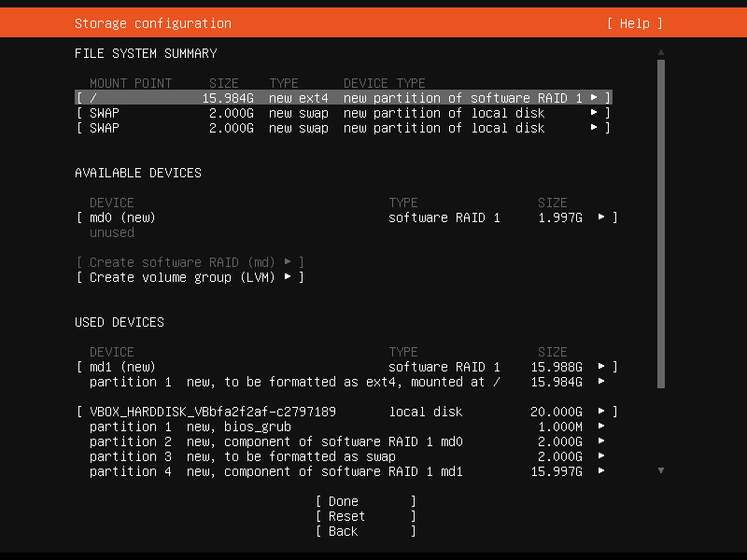Click the Reset button
Viewport: 747px width, 560px height.
pyautogui.click(x=366, y=516)
